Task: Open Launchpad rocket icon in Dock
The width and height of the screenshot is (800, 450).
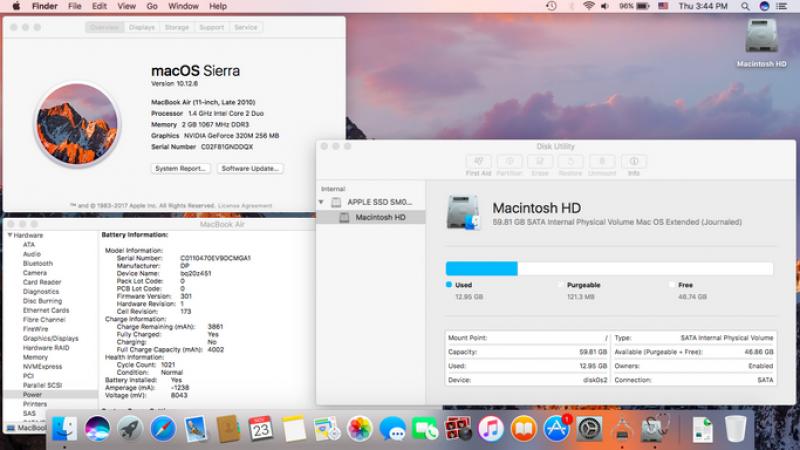Action: (x=130, y=429)
